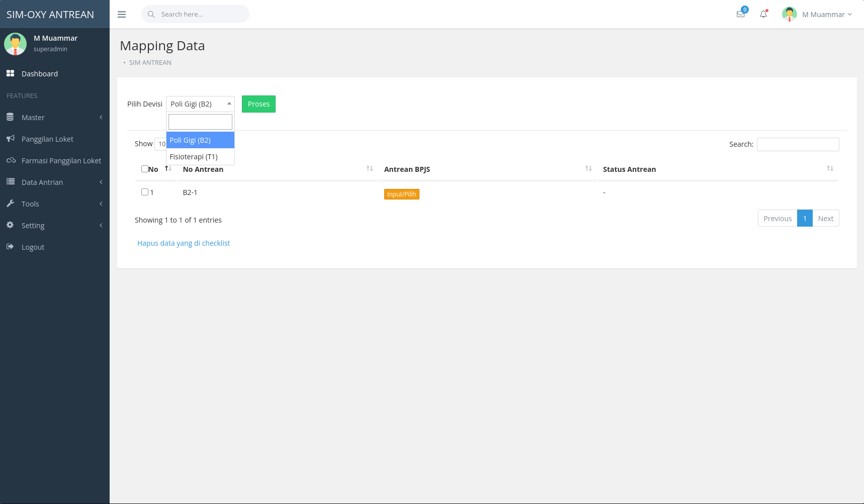Viewport: 864px width, 504px height.
Task: Go to the Previous page
Action: click(777, 219)
